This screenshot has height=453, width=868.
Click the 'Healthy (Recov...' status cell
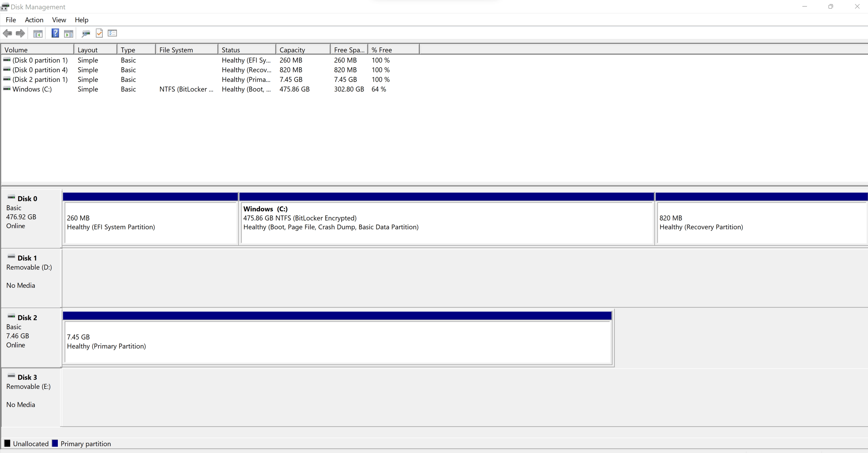point(246,70)
